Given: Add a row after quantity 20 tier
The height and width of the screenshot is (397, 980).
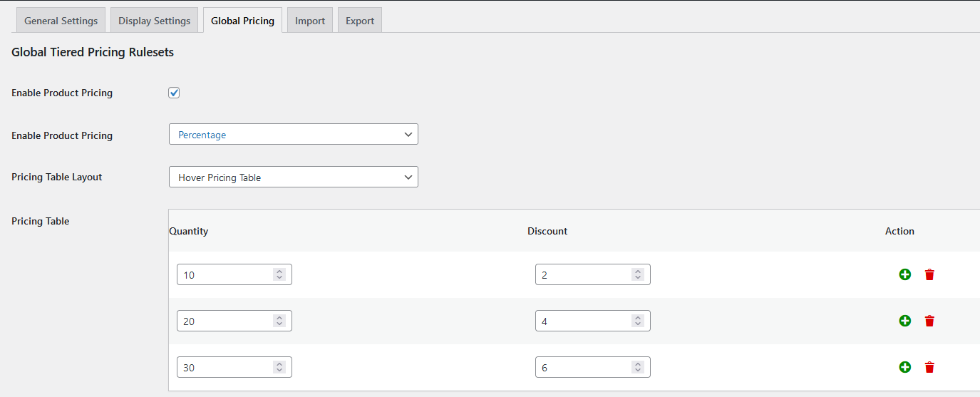Looking at the screenshot, I should 904,321.
